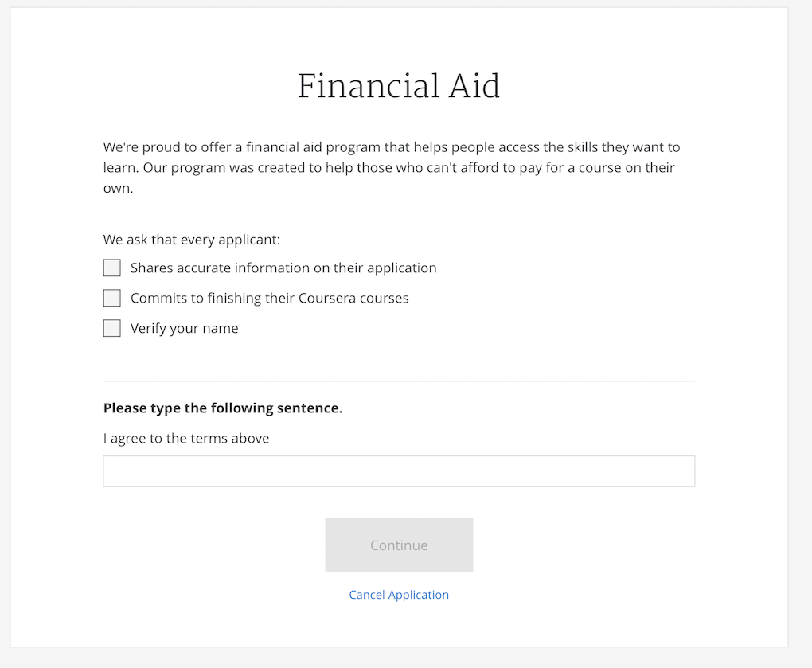Click the 'Shares accurate information on their application' label

(x=283, y=268)
